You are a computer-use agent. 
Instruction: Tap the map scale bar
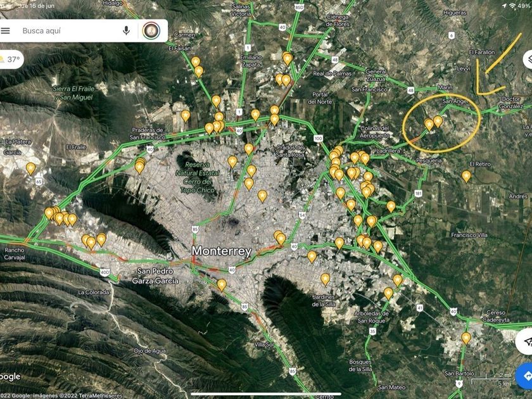(491, 379)
